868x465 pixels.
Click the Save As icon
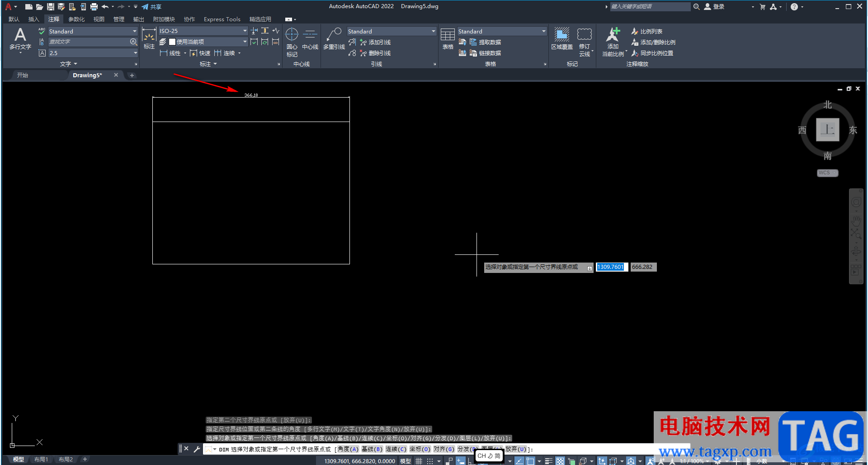point(61,7)
